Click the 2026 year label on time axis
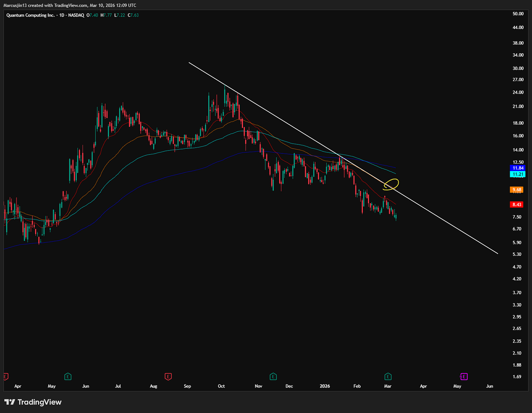 pyautogui.click(x=325, y=386)
